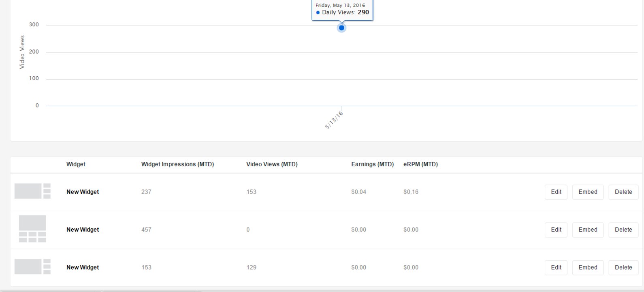The height and width of the screenshot is (292, 644).
Task: Embed the widget with 457 impressions
Action: point(588,230)
